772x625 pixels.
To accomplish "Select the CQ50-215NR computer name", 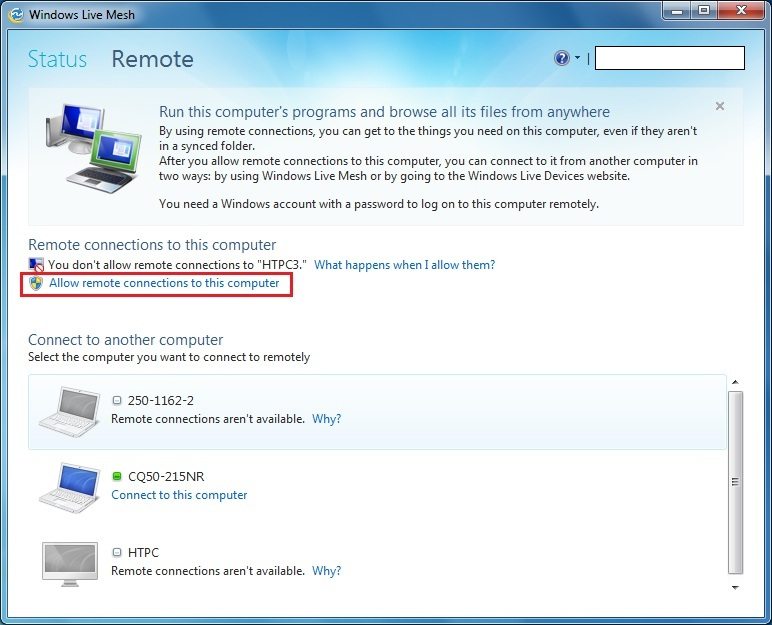I will point(166,476).
